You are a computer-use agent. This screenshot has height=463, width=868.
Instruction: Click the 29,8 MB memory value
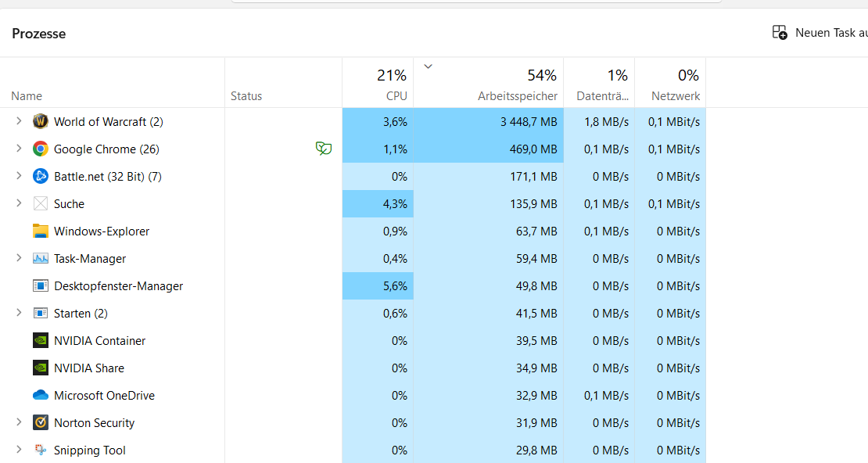537,450
